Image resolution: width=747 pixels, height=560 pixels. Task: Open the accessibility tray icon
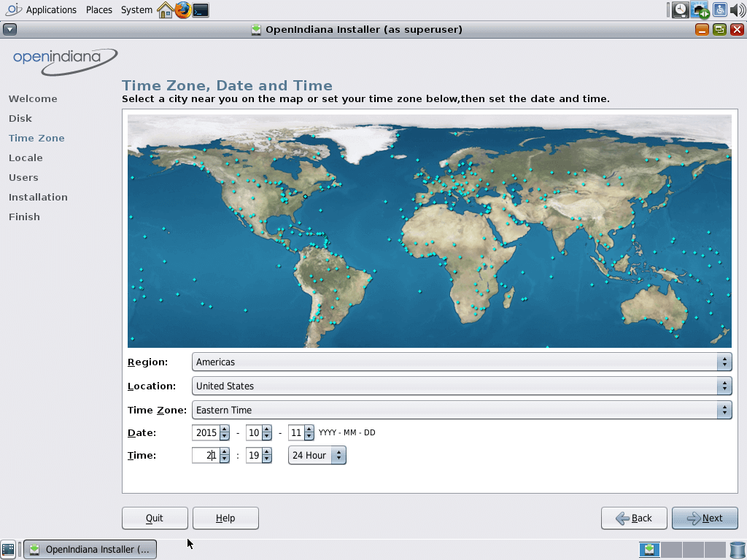pyautogui.click(x=719, y=10)
